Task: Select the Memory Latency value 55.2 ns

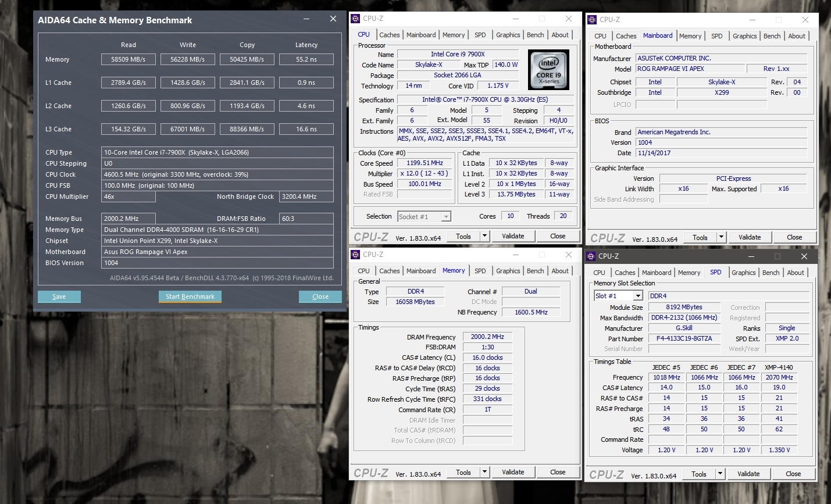Action: (x=306, y=59)
